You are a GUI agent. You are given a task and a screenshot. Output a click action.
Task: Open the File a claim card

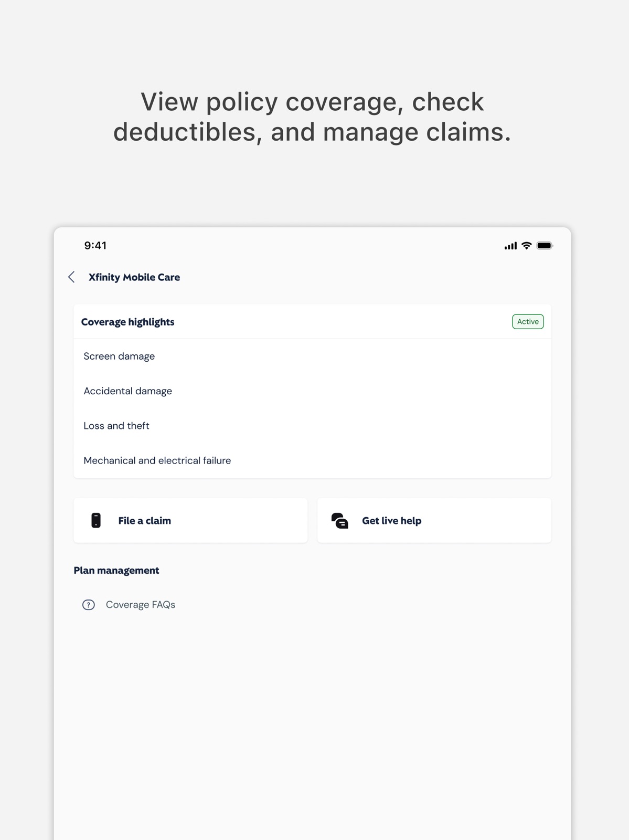pyautogui.click(x=190, y=520)
